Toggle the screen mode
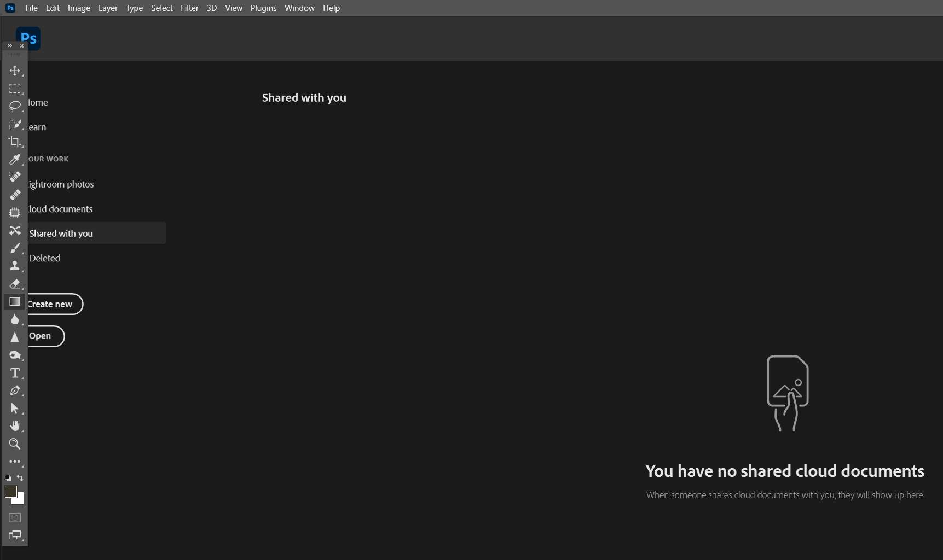 tap(15, 535)
